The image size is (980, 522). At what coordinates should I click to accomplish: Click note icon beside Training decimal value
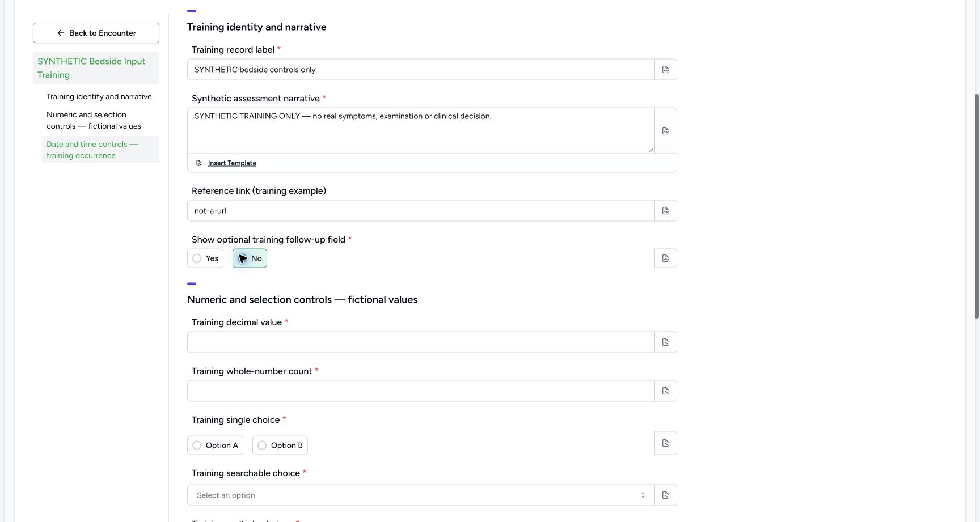[665, 342]
